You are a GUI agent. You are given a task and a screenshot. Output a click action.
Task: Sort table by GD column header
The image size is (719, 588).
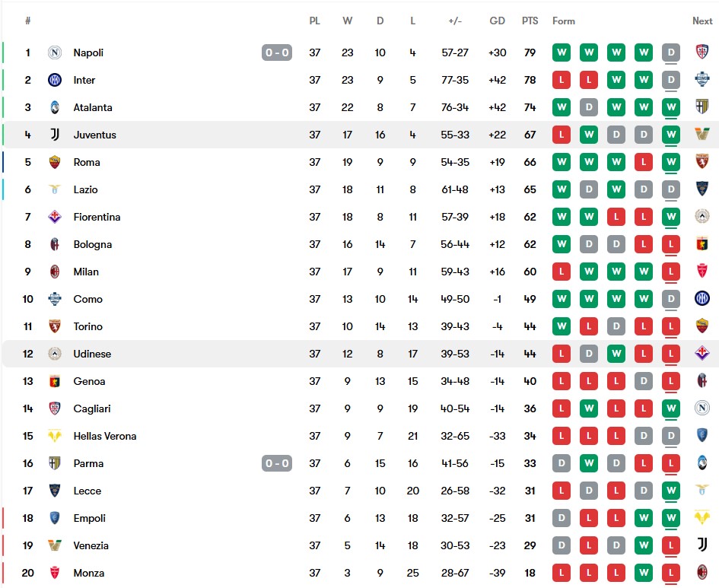pyautogui.click(x=497, y=21)
